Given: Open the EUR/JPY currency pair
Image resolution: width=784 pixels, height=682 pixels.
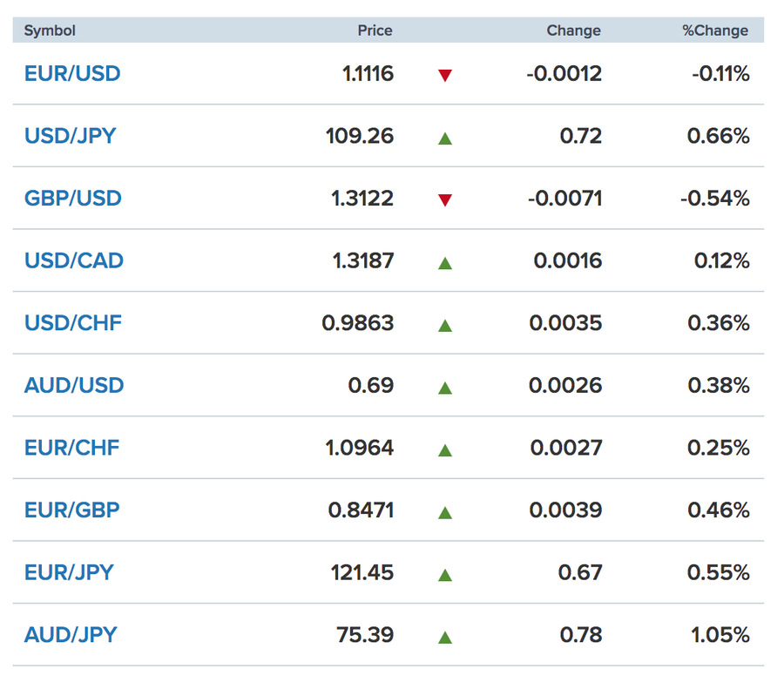Looking at the screenshot, I should 69,573.
